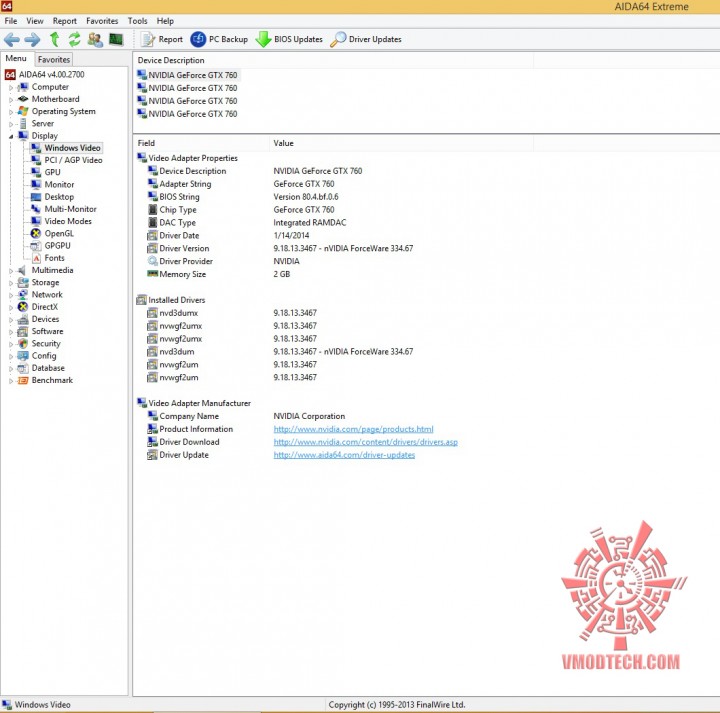Click the Video Modes item icon
Viewport: 720px width, 713px height.
(x=36, y=221)
